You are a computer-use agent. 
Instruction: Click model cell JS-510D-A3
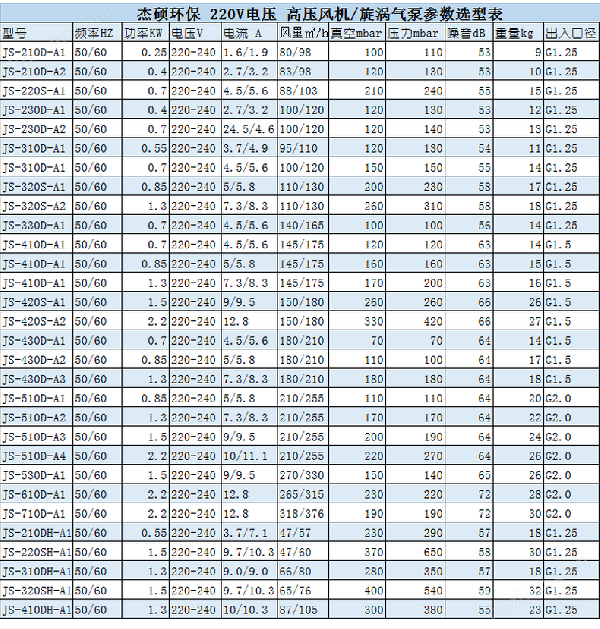point(34,437)
